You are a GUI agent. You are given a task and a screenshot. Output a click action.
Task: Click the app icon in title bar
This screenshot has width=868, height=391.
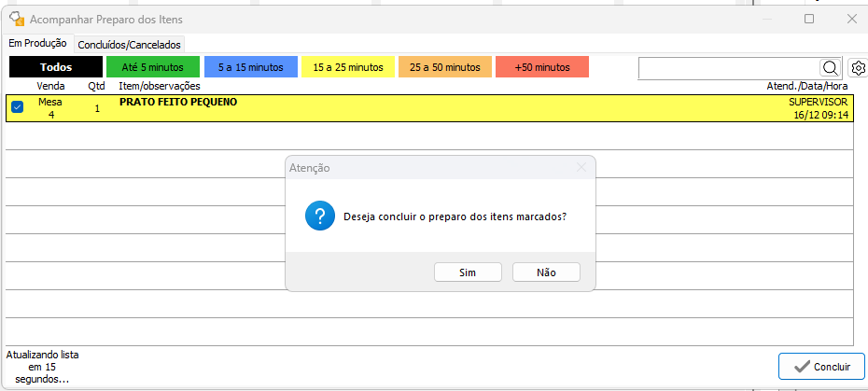coord(16,19)
